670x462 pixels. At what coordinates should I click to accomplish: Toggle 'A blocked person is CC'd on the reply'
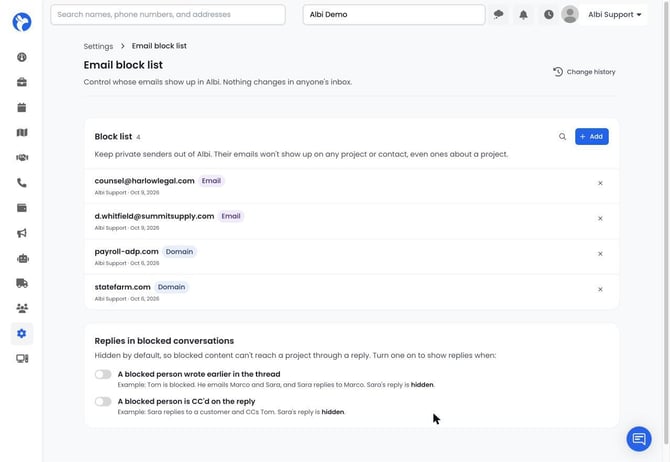(x=103, y=402)
